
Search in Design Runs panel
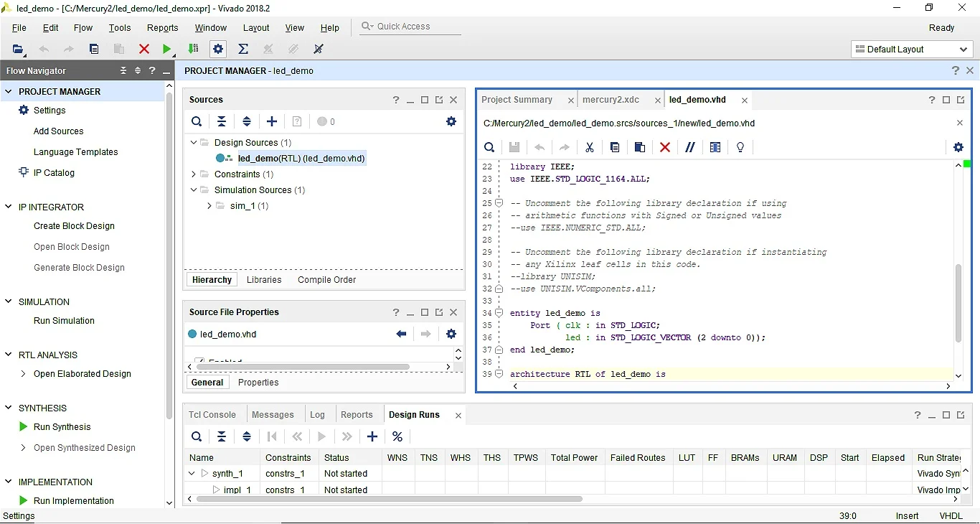197,436
